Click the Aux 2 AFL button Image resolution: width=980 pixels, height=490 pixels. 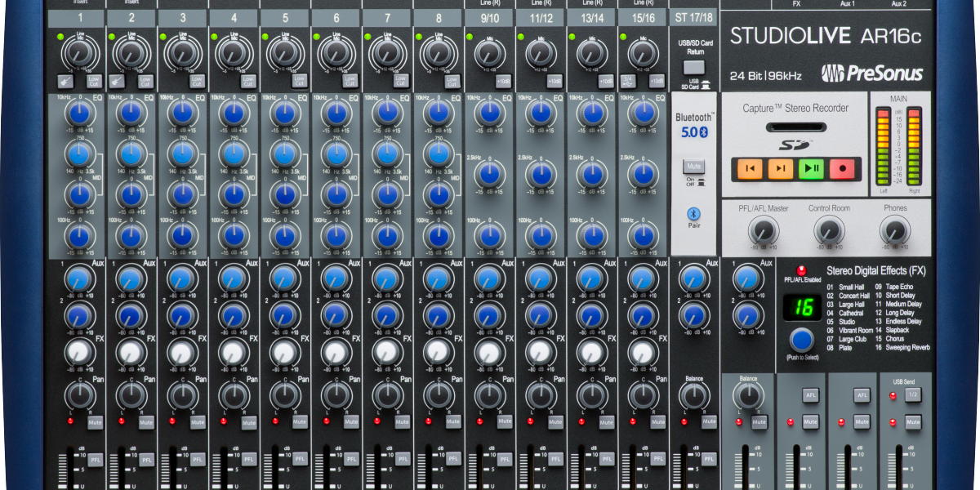coord(862,395)
